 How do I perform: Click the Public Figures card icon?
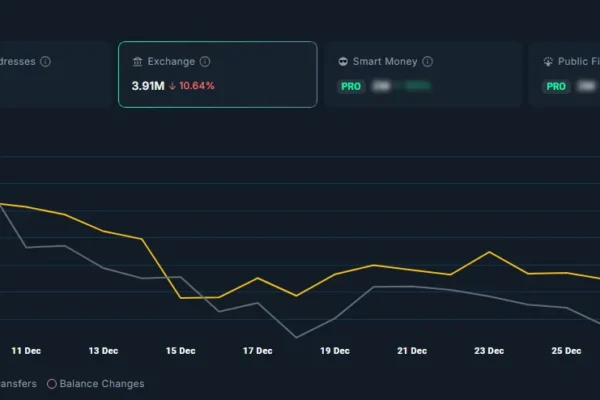pyautogui.click(x=549, y=62)
